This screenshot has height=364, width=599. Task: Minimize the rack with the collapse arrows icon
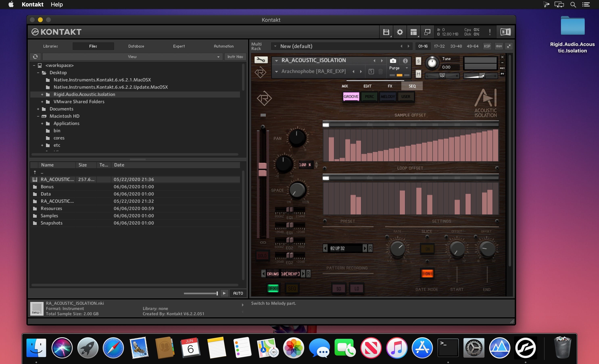click(509, 46)
